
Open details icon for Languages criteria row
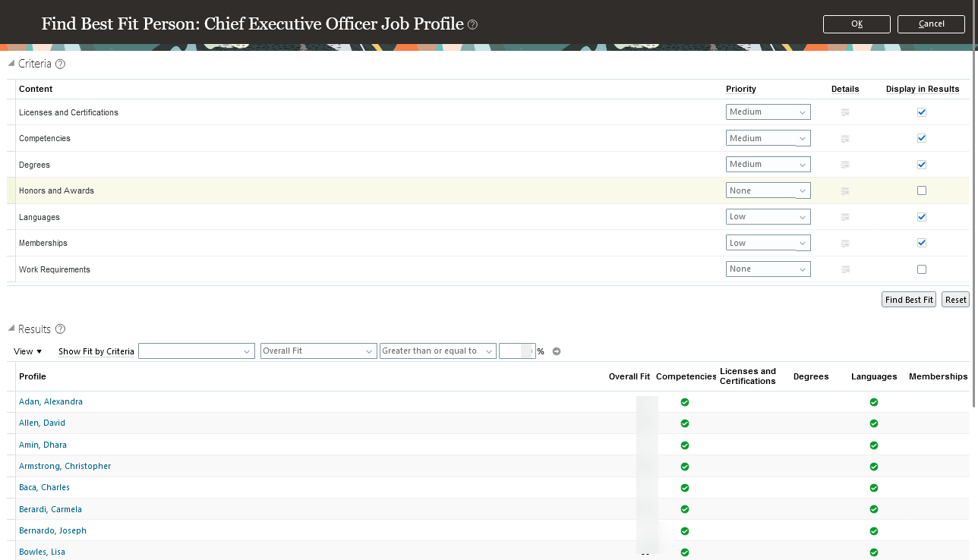pos(845,217)
